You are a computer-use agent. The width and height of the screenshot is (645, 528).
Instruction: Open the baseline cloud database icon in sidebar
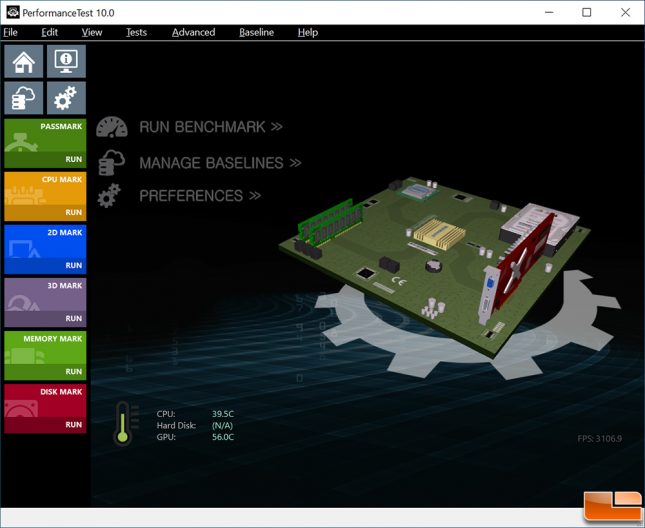tap(23, 98)
